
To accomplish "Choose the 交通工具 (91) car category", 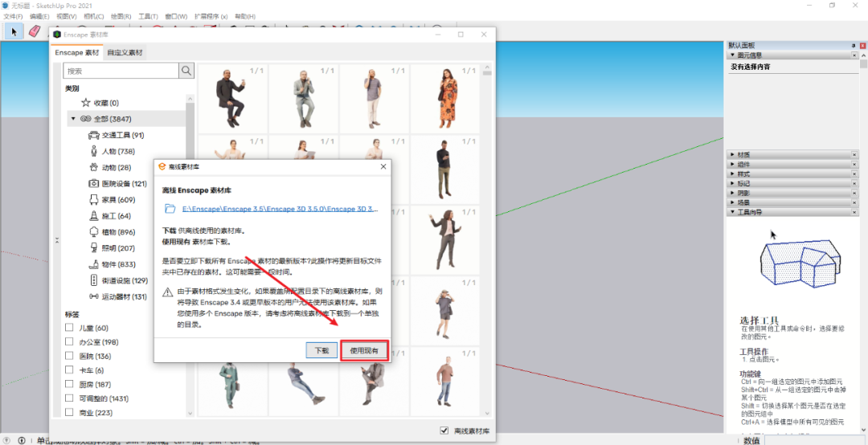I will tap(122, 135).
